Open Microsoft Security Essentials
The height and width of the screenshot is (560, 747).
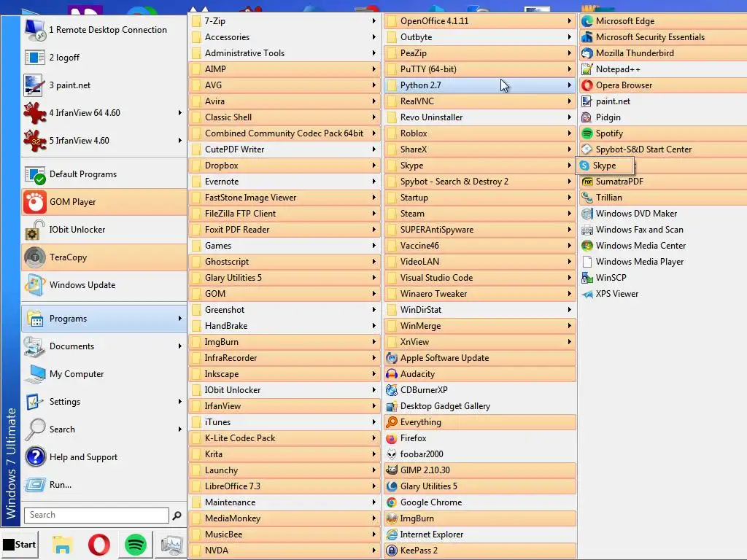point(663,37)
